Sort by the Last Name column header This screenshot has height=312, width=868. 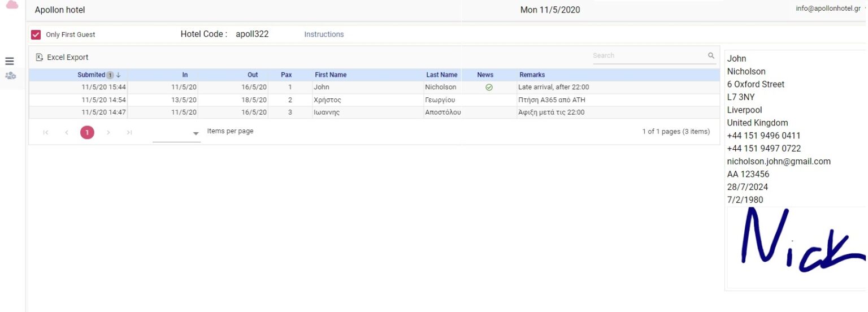pos(441,75)
